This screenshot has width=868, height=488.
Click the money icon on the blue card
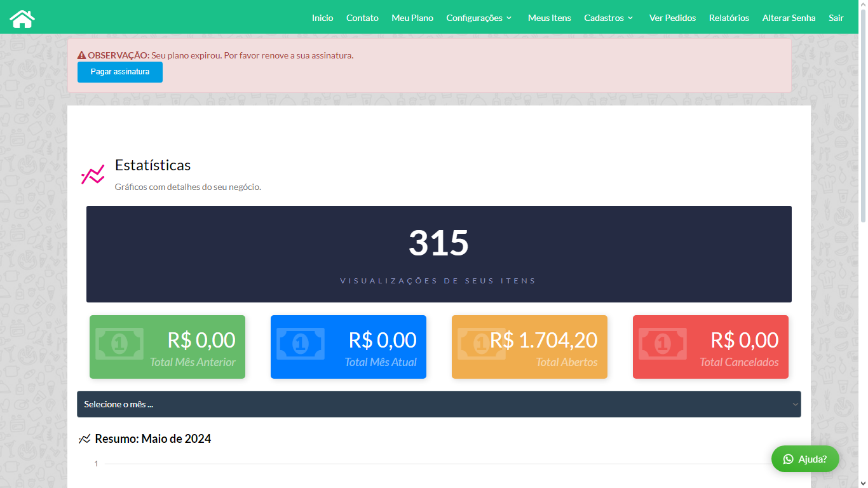(300, 344)
